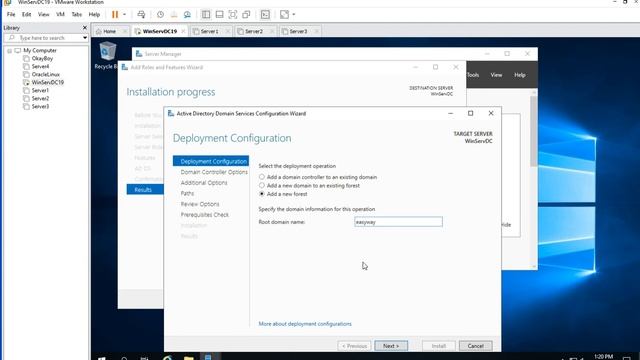
Task: Close the WinServDC19 tab
Action: tap(183, 31)
